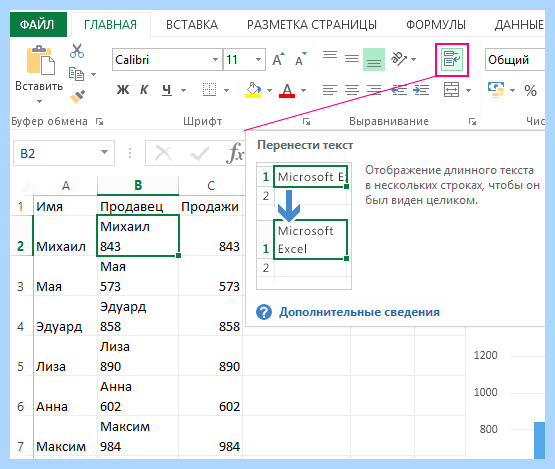Viewport: 555px width, 469px height.
Task: Apply yellow fill color bucket
Action: tap(253, 90)
